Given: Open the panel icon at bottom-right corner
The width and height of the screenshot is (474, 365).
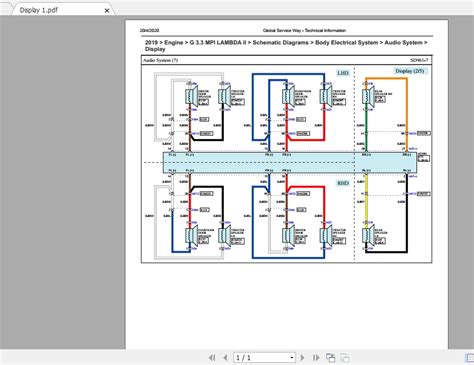Looking at the screenshot, I should (469, 358).
